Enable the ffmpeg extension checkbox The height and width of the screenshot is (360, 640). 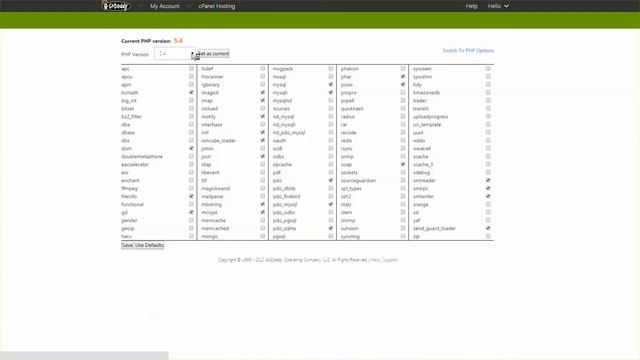point(191,188)
